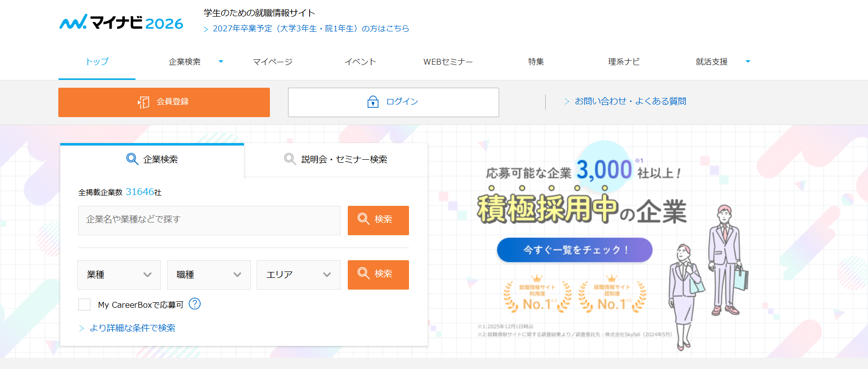Image resolution: width=868 pixels, height=369 pixels.
Task: Focus the 企業名や業種などで探す input field
Action: [209, 221]
